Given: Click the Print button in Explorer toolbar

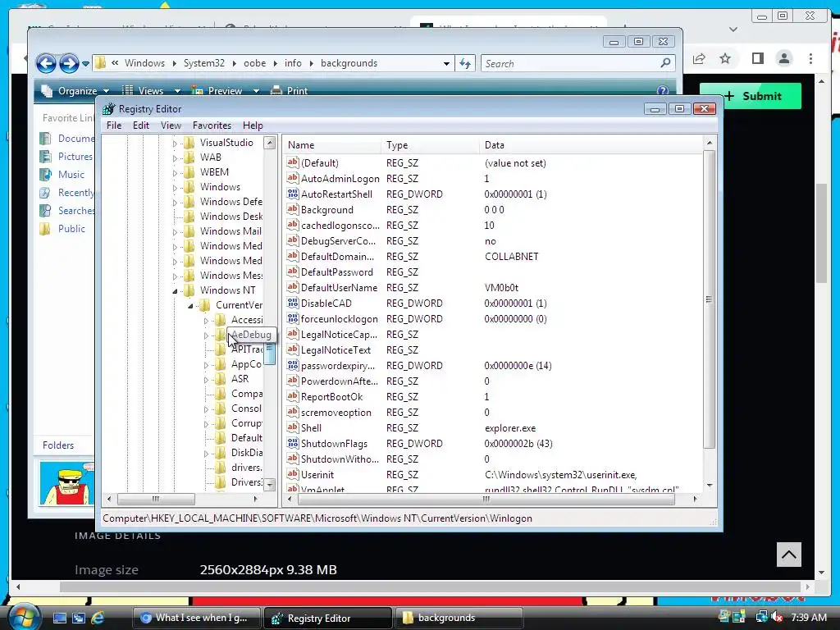Looking at the screenshot, I should point(290,90).
